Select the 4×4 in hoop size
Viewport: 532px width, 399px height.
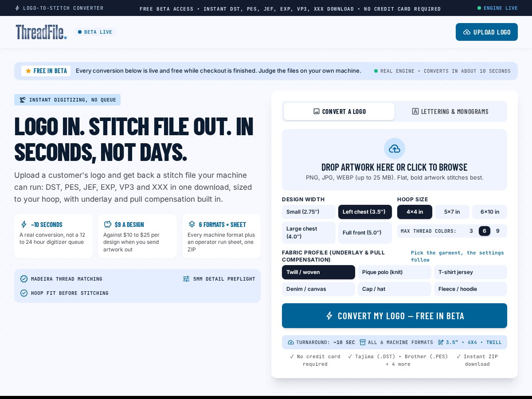[415, 212]
